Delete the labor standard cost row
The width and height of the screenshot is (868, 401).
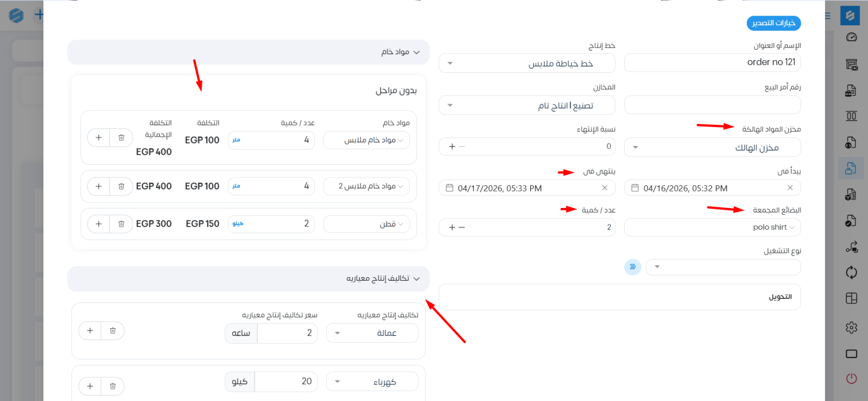point(113,331)
